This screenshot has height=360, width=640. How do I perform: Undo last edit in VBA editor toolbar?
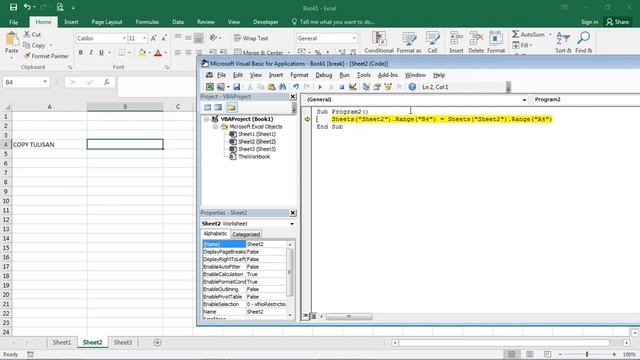click(296, 87)
